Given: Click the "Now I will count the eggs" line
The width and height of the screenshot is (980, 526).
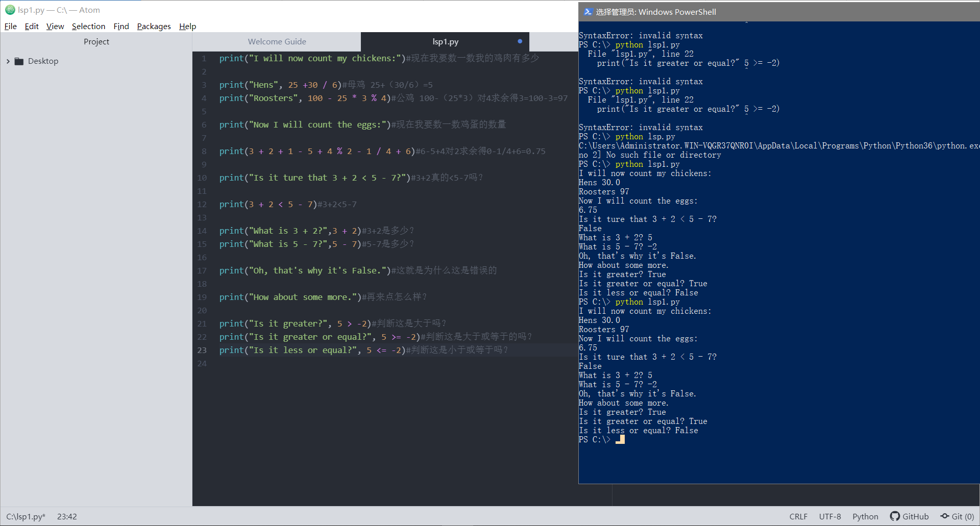Looking at the screenshot, I should pyautogui.click(x=362, y=125).
